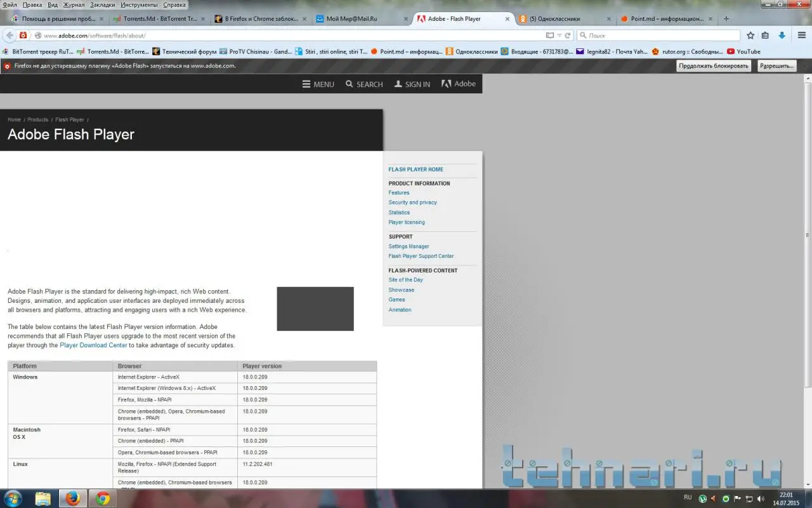The image size is (812, 508).
Task: Click SIGN IN on the Adobe header
Action: click(x=412, y=84)
